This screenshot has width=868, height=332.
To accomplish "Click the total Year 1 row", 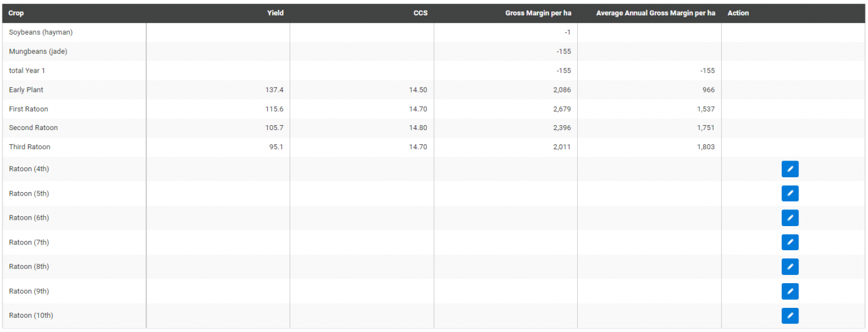I will coord(27,71).
